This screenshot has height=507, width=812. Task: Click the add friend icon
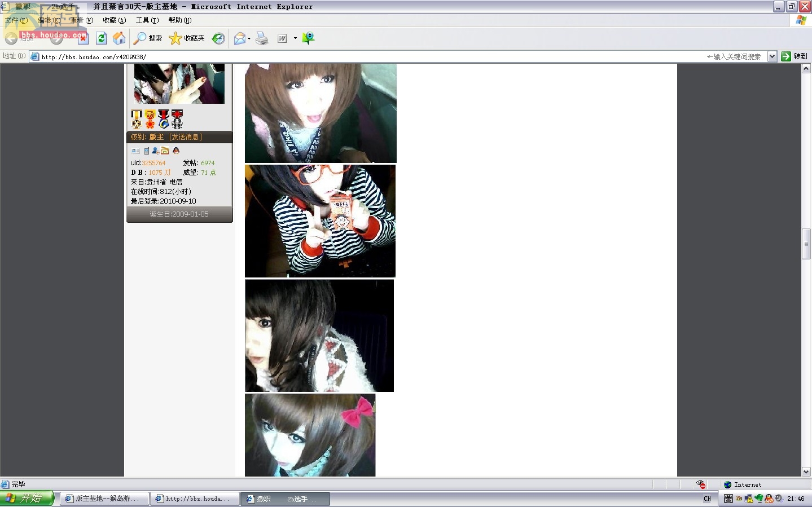(x=155, y=151)
